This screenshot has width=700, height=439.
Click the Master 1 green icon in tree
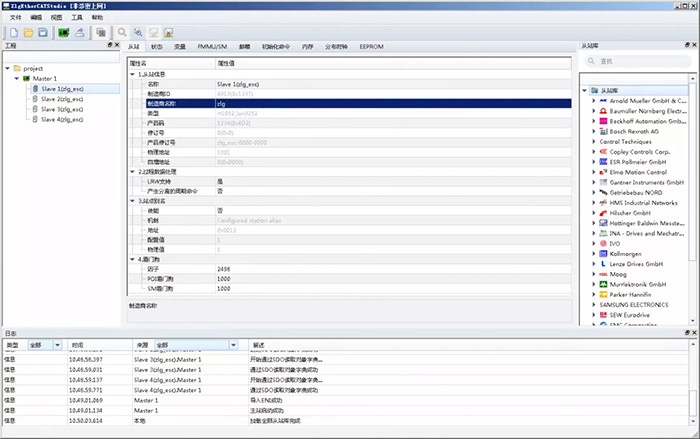(26, 78)
